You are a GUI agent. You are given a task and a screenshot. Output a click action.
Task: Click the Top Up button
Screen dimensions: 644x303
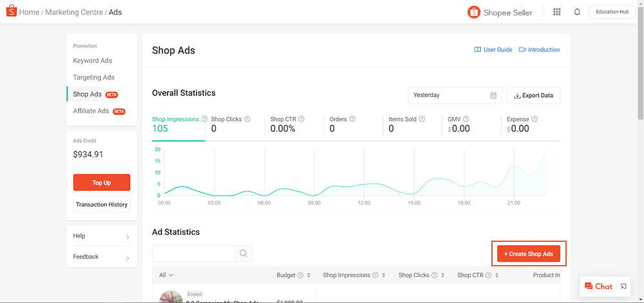pos(102,183)
